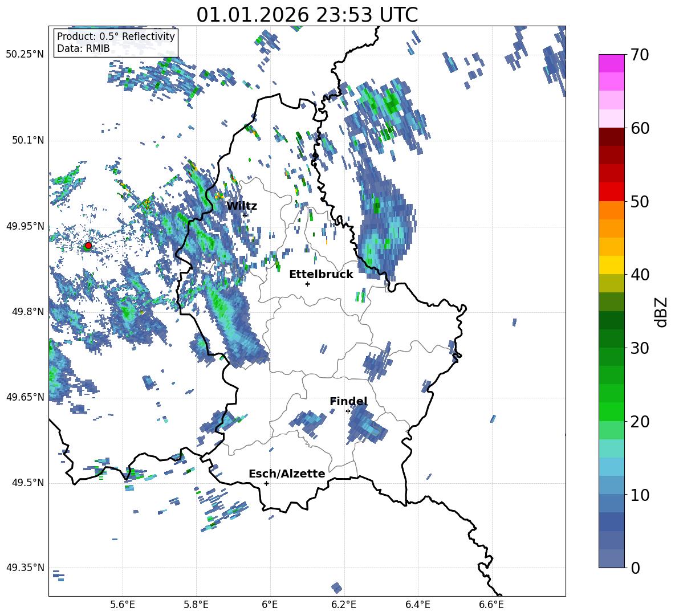Click the 50 value on colorbar
The width and height of the screenshot is (675, 616).
tap(639, 201)
